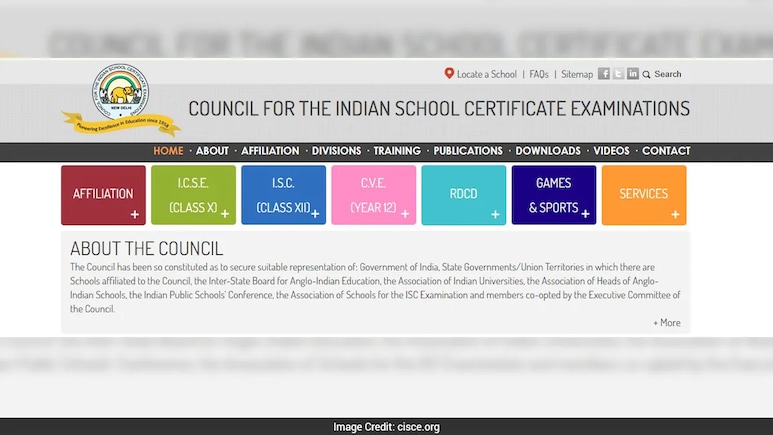Screen dimensions: 773x435
Task: Expand plus on RDCD tile
Action: tap(495, 215)
